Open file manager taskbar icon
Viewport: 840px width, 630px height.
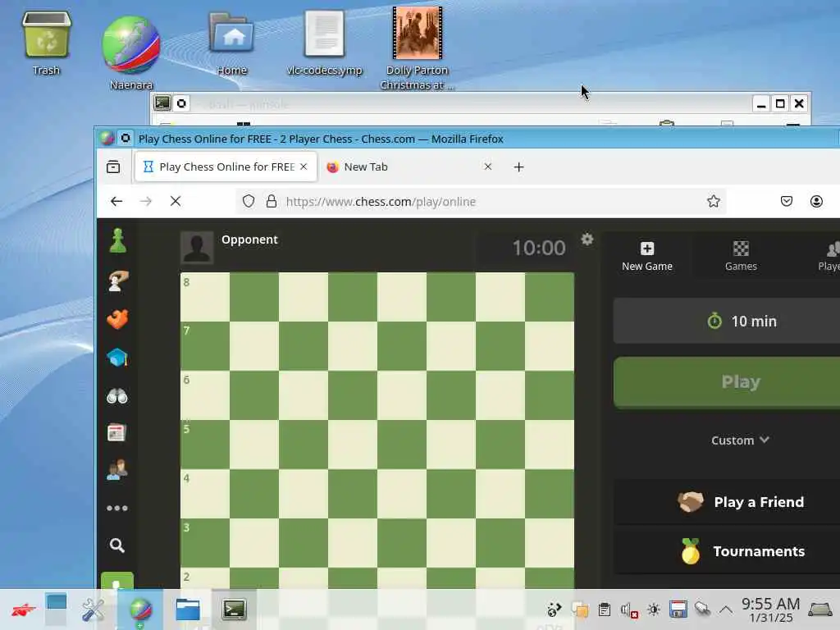point(188,609)
